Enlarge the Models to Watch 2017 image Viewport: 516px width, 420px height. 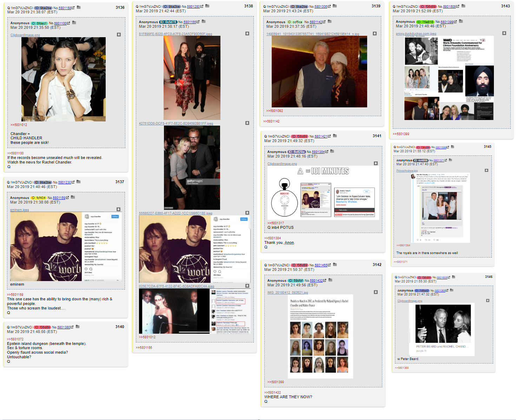coord(320,336)
